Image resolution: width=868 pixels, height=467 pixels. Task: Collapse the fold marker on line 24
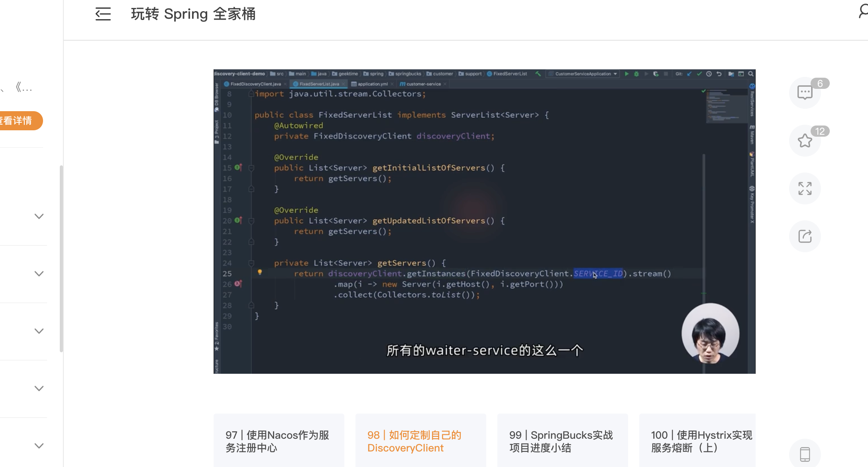click(251, 263)
